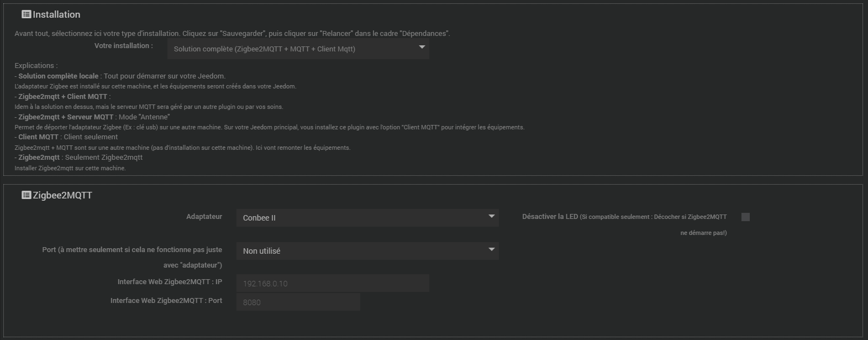
Task: Click the "Interface Web Zigbee2MQTT : IP" label
Action: (x=170, y=282)
